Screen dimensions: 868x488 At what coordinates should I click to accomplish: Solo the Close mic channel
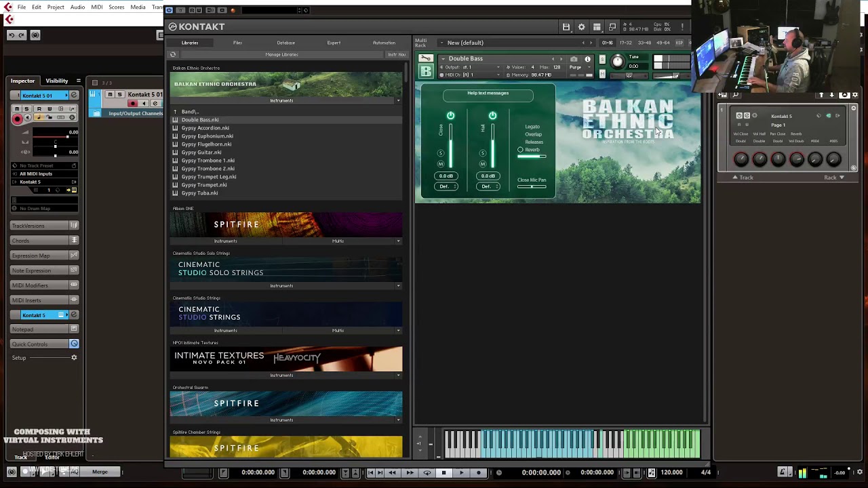pos(441,153)
